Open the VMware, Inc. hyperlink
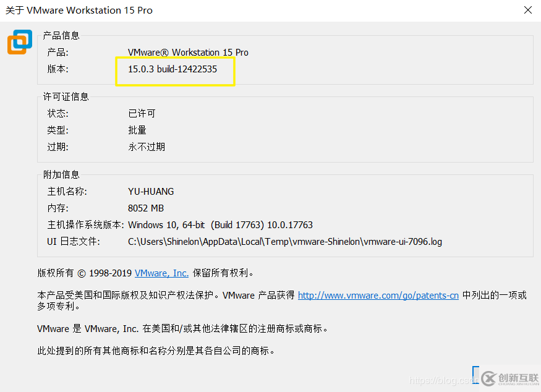Image resolution: width=541 pixels, height=392 pixels. pyautogui.click(x=161, y=273)
